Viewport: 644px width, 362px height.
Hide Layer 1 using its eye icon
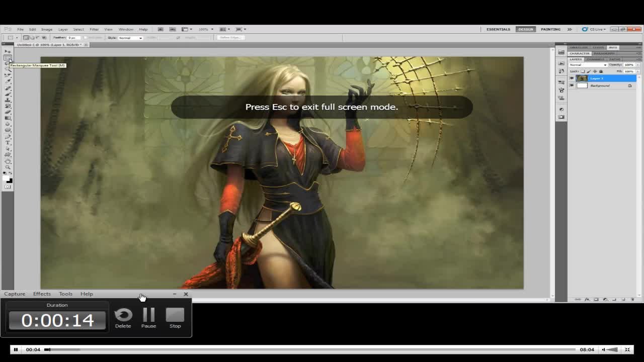[x=572, y=78]
